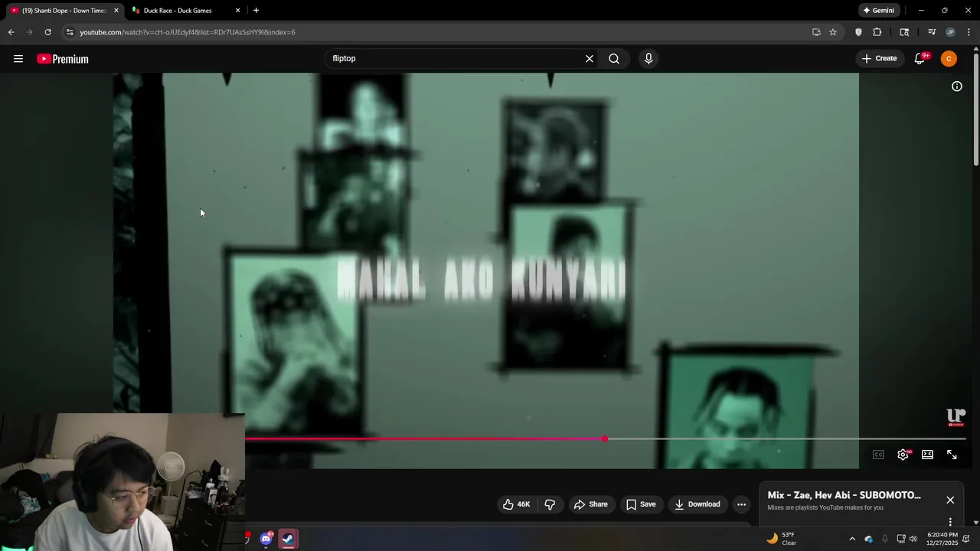980x551 pixels.
Task: Start voice search with microphone
Action: point(648,59)
